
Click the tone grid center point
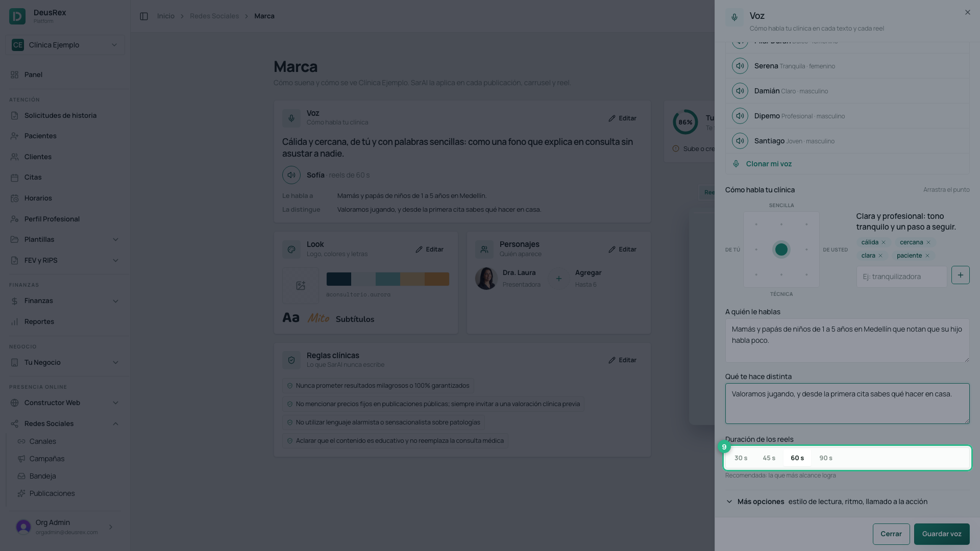click(781, 249)
